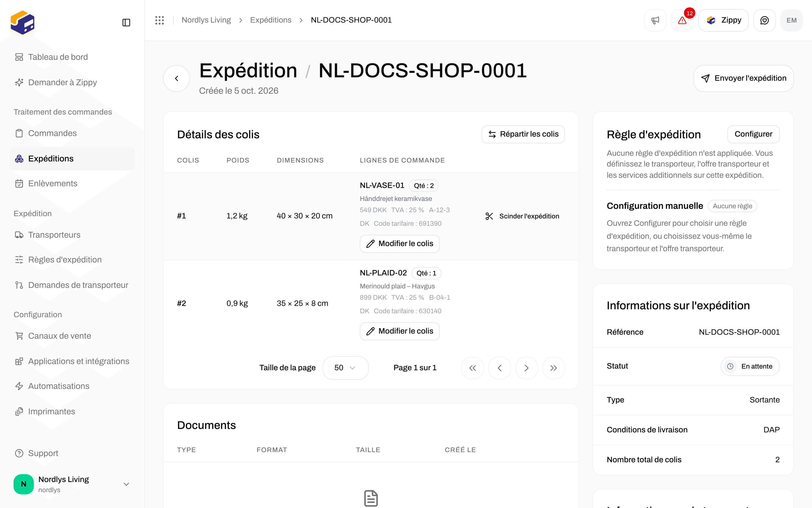This screenshot has height=508, width=812.
Task: Click Répartir les colis button
Action: (x=523, y=134)
